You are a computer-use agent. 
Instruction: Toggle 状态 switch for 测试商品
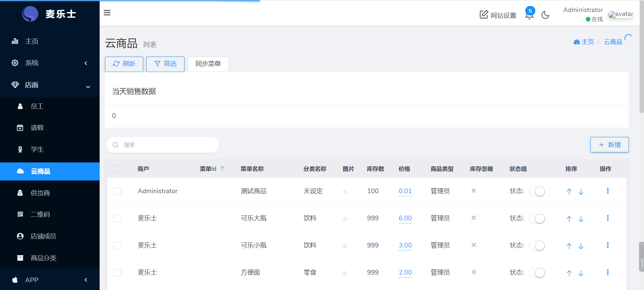537,191
